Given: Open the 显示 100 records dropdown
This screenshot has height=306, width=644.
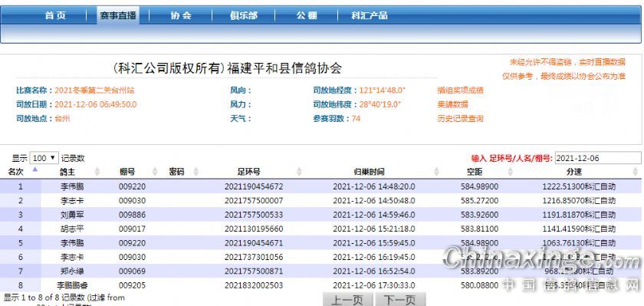Looking at the screenshot, I should (x=44, y=158).
